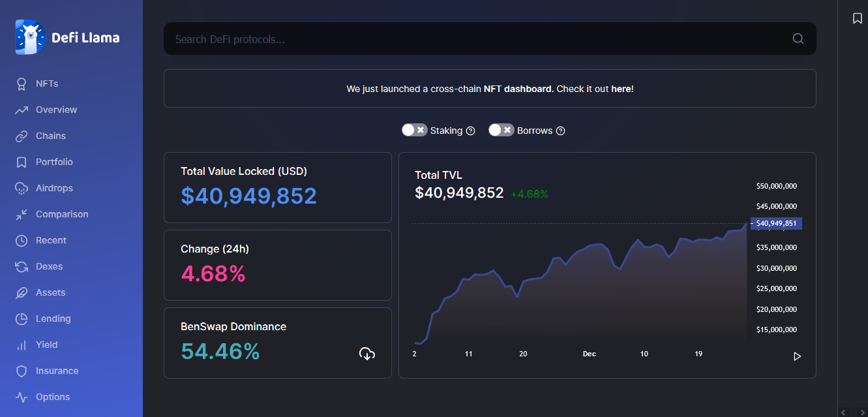The image size is (868, 417).
Task: Click the Airdrops cloud icon in the sidebar
Action: click(22, 188)
